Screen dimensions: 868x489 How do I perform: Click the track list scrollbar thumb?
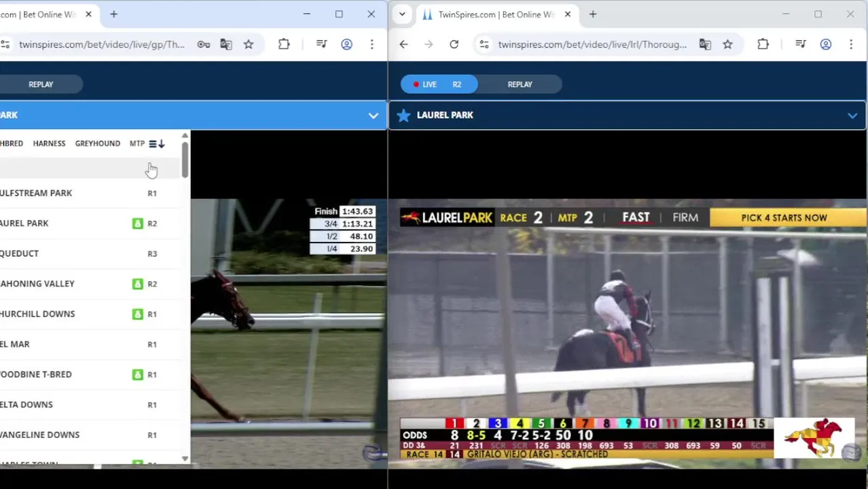click(185, 160)
